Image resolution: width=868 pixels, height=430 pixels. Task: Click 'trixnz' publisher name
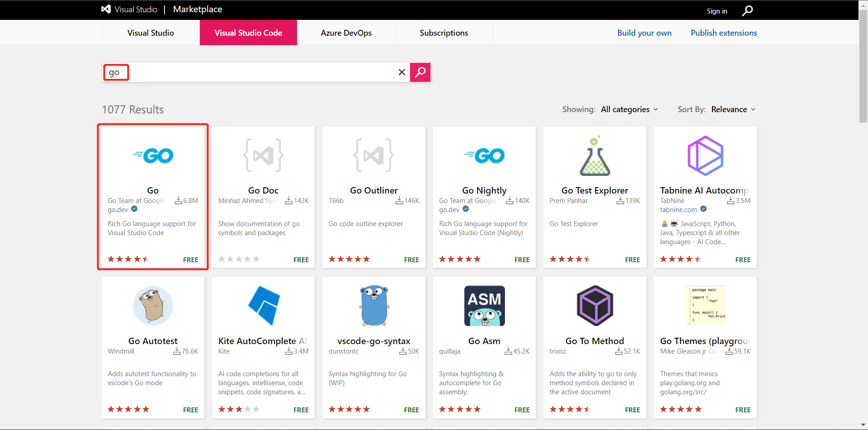click(558, 351)
